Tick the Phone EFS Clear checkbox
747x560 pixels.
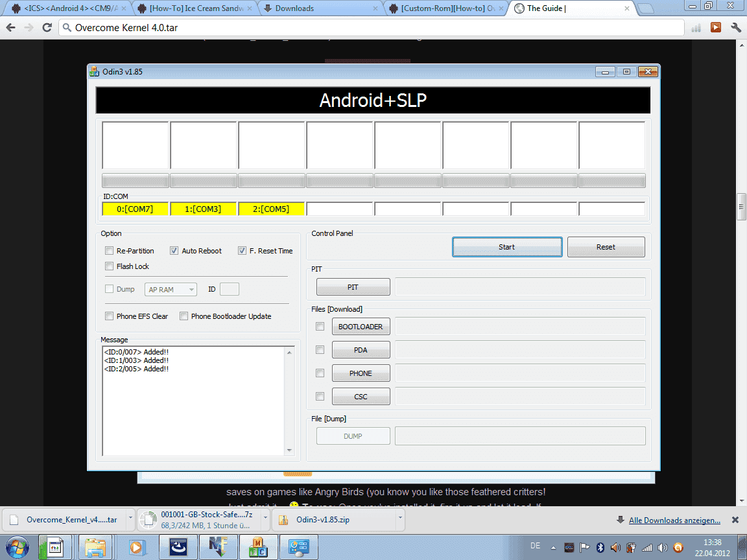point(109,316)
